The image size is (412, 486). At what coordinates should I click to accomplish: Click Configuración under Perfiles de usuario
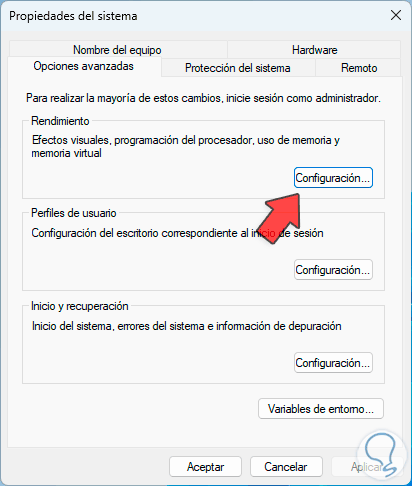click(x=333, y=270)
